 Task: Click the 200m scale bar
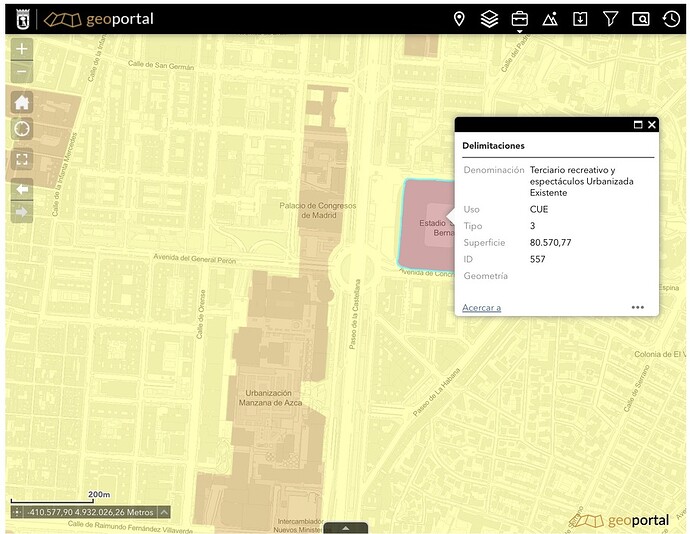pyautogui.click(x=52, y=501)
